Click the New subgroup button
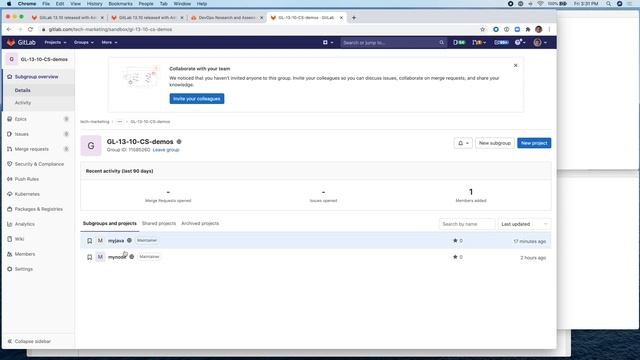 click(495, 143)
